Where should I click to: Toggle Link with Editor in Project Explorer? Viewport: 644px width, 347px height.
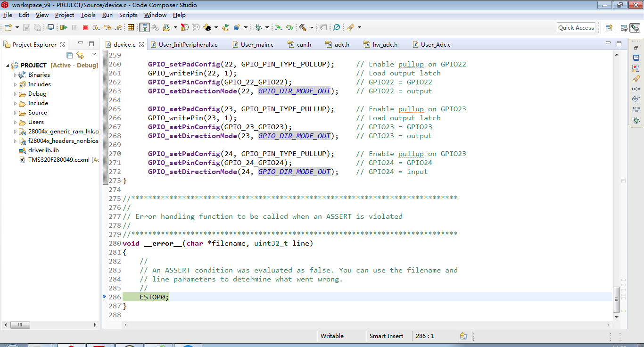[x=80, y=55]
